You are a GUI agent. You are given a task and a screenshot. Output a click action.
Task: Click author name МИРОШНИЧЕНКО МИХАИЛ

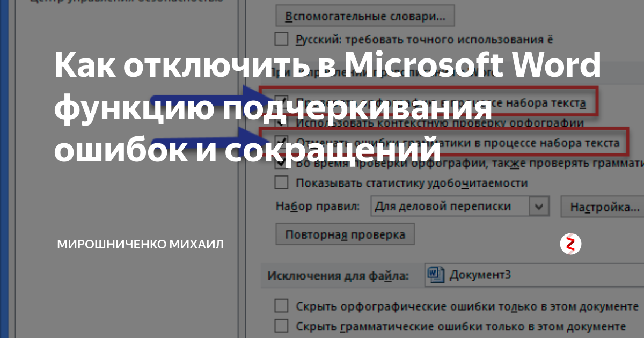(x=141, y=245)
